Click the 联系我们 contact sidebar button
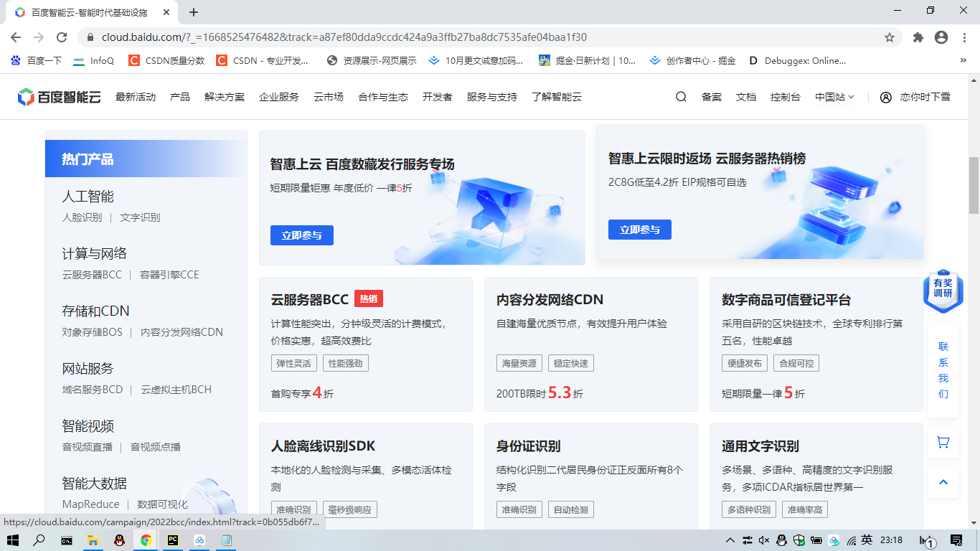 pos(943,370)
